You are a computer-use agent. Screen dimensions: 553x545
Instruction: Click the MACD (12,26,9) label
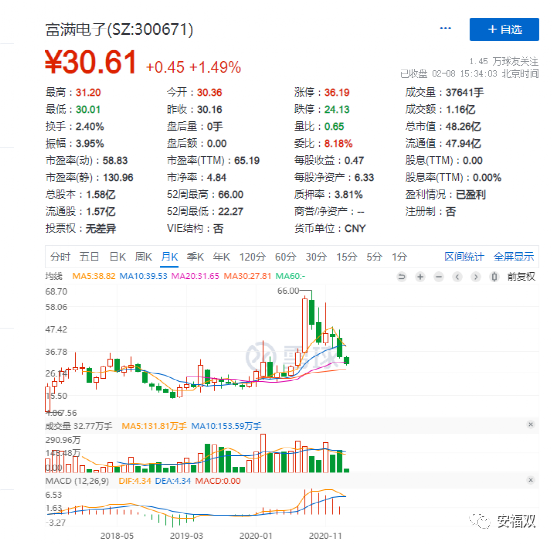coord(77,481)
